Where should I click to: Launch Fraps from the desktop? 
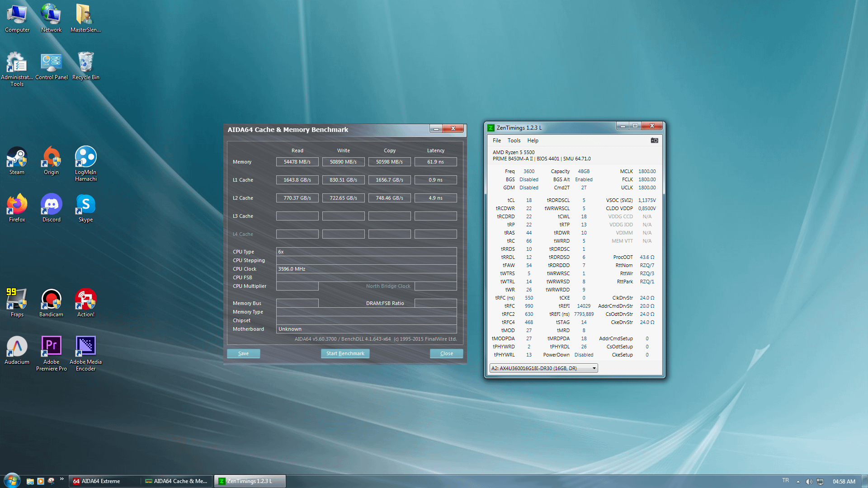pyautogui.click(x=17, y=303)
